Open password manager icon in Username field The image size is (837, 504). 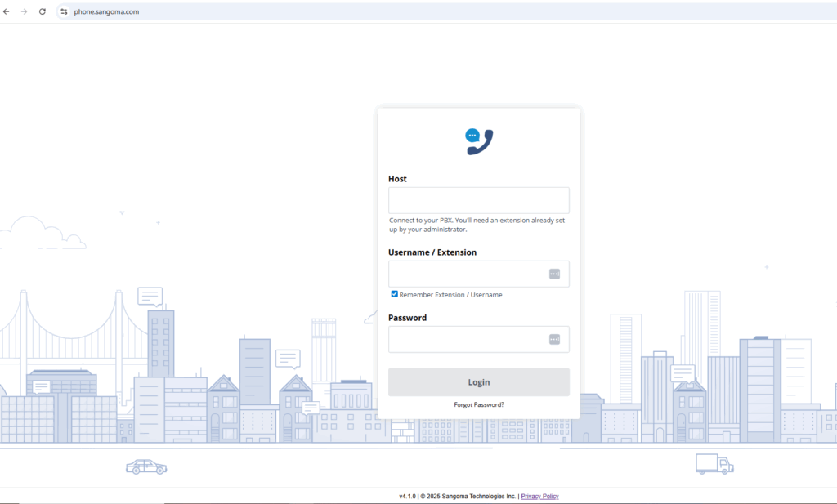555,274
